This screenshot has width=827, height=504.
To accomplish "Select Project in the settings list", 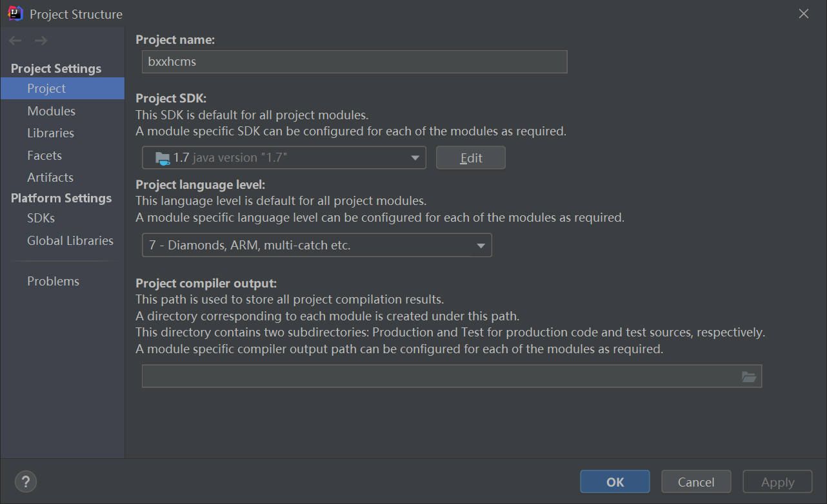I will [x=63, y=88].
